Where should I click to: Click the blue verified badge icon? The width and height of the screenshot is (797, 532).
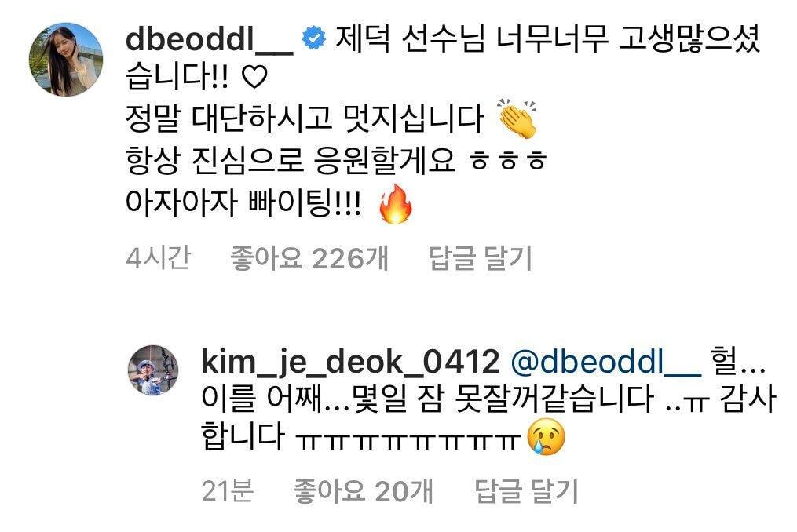[313, 38]
